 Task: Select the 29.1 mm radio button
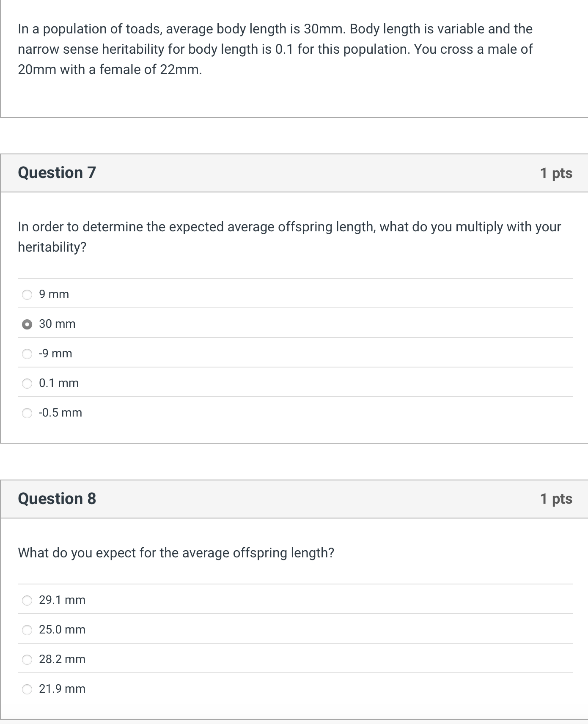click(27, 601)
